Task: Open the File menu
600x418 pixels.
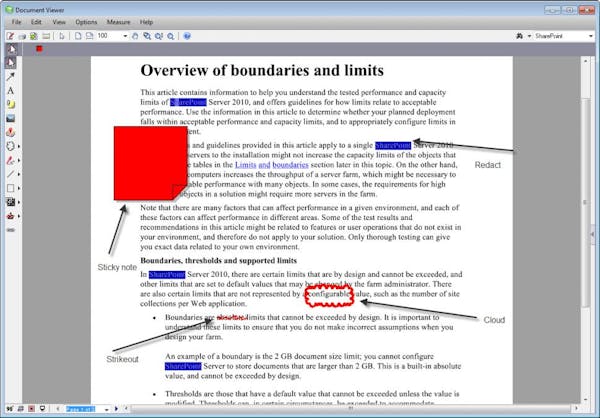Action: 16,22
